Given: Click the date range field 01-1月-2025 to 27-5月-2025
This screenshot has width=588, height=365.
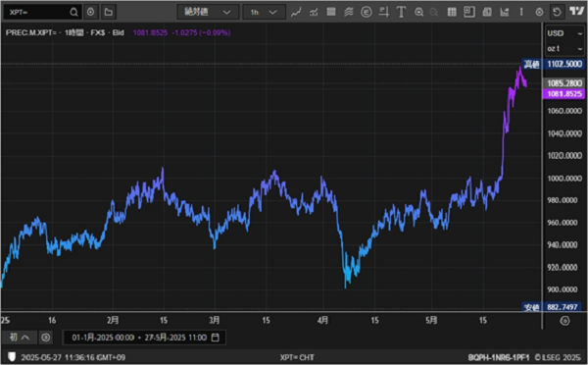Looking at the screenshot, I should pos(144,338).
